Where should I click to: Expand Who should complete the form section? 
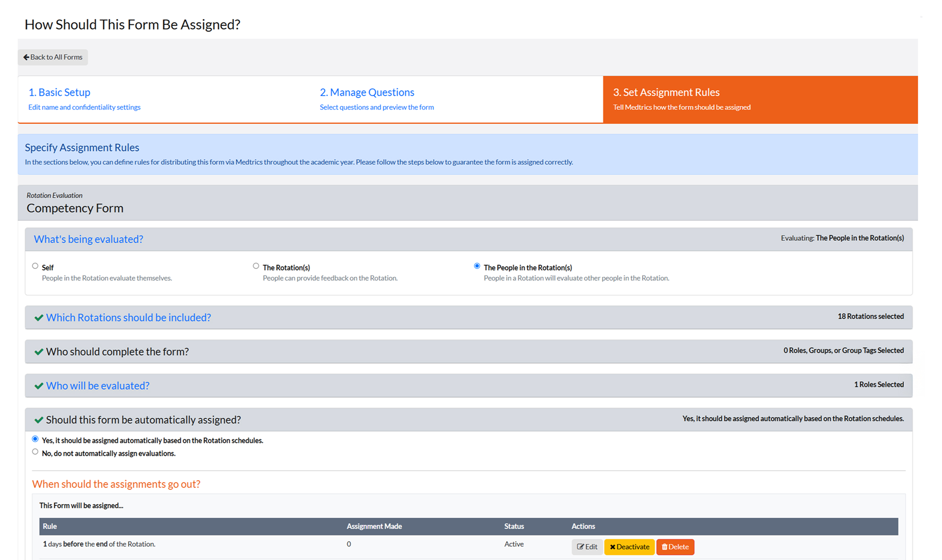coord(117,352)
